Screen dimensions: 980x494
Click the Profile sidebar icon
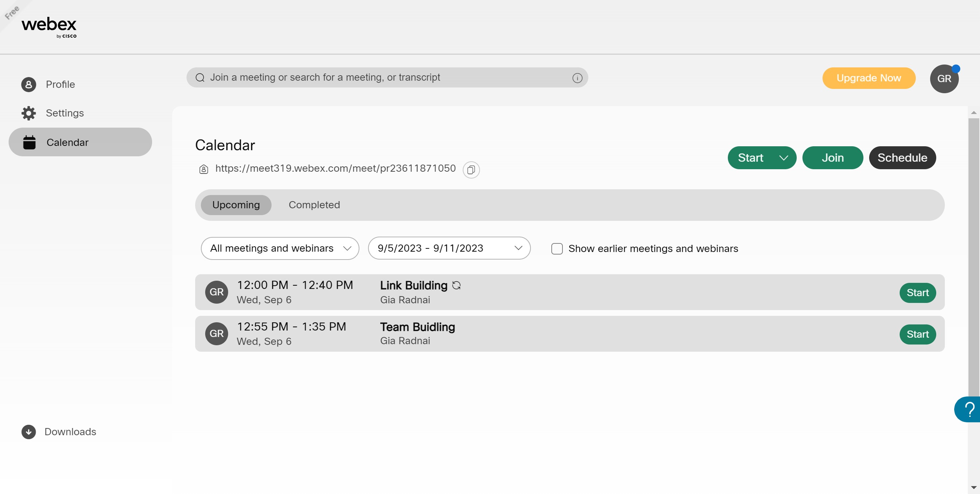tap(29, 85)
